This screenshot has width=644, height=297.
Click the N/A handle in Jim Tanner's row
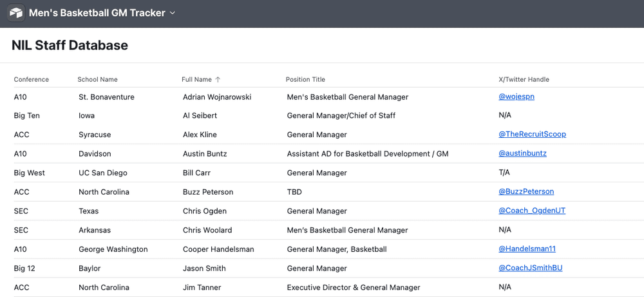click(x=505, y=287)
